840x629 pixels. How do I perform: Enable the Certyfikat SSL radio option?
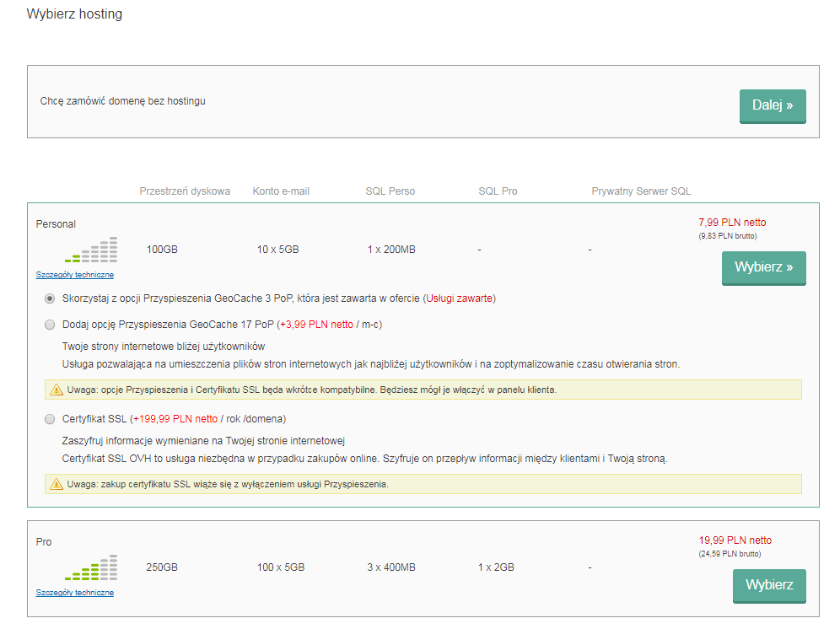pos(50,419)
